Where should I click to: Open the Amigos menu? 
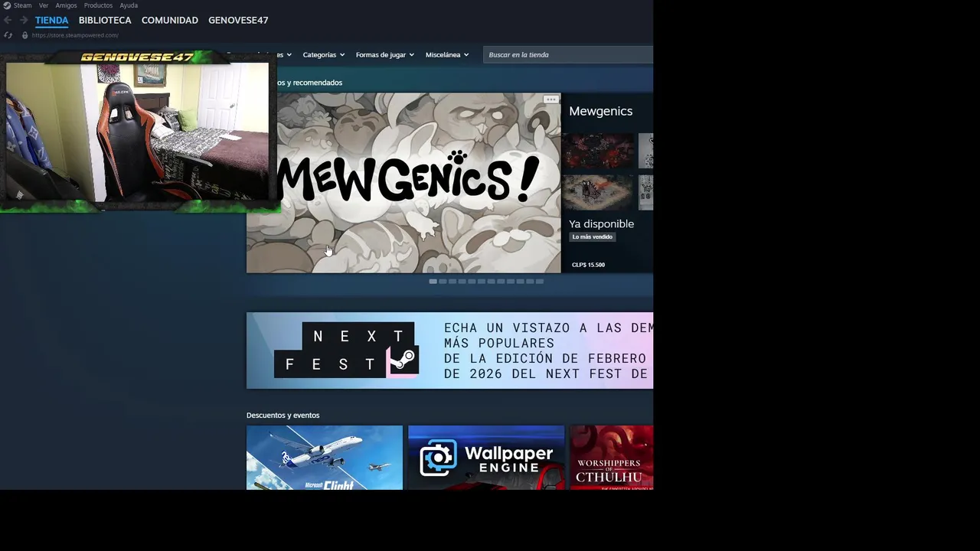(x=66, y=5)
